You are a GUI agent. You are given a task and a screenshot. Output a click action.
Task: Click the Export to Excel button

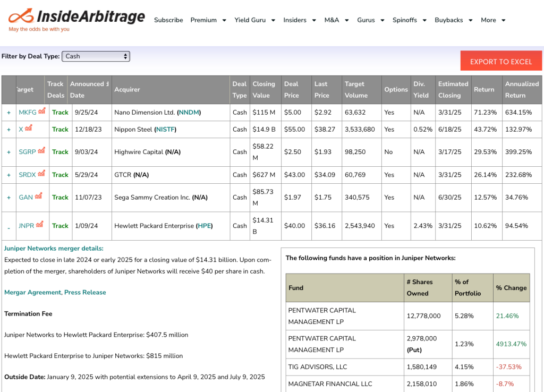(x=500, y=62)
